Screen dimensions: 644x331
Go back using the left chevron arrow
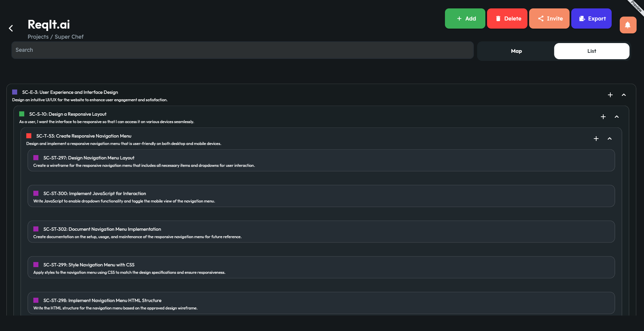pos(11,28)
